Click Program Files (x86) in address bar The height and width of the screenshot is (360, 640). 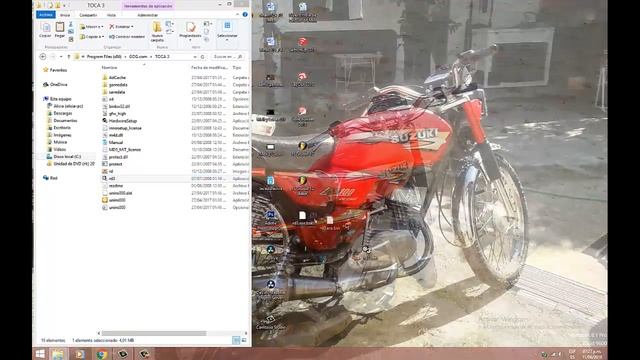tap(104, 56)
